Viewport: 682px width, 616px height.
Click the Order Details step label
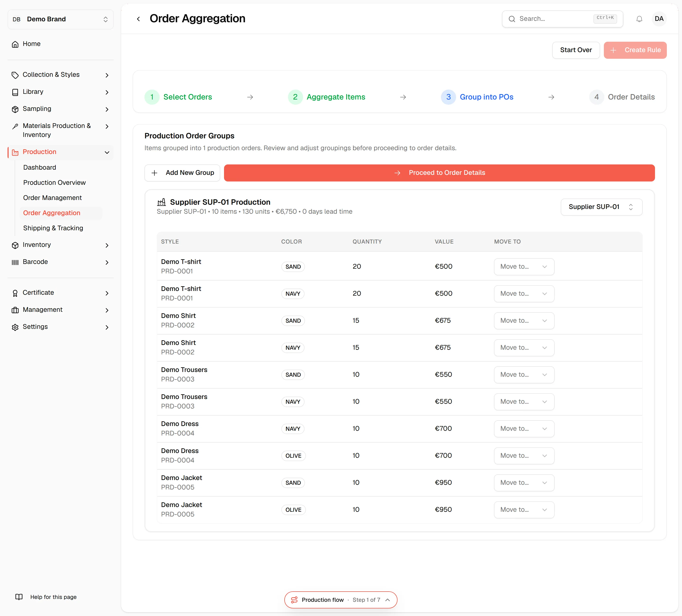click(631, 97)
